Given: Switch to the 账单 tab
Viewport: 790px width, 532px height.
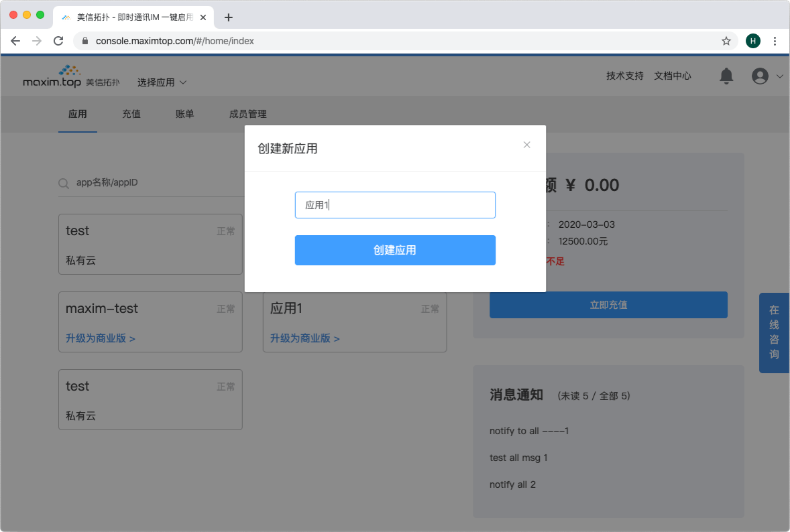Looking at the screenshot, I should 185,114.
